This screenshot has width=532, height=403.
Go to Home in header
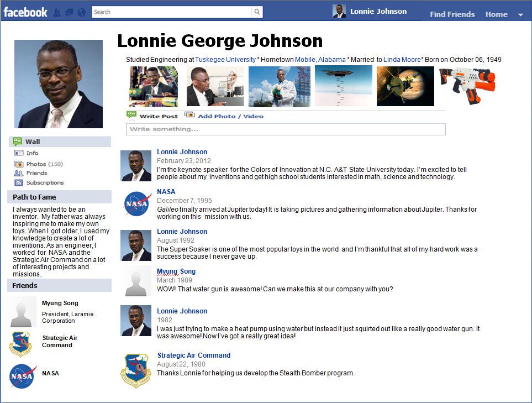[x=497, y=14]
